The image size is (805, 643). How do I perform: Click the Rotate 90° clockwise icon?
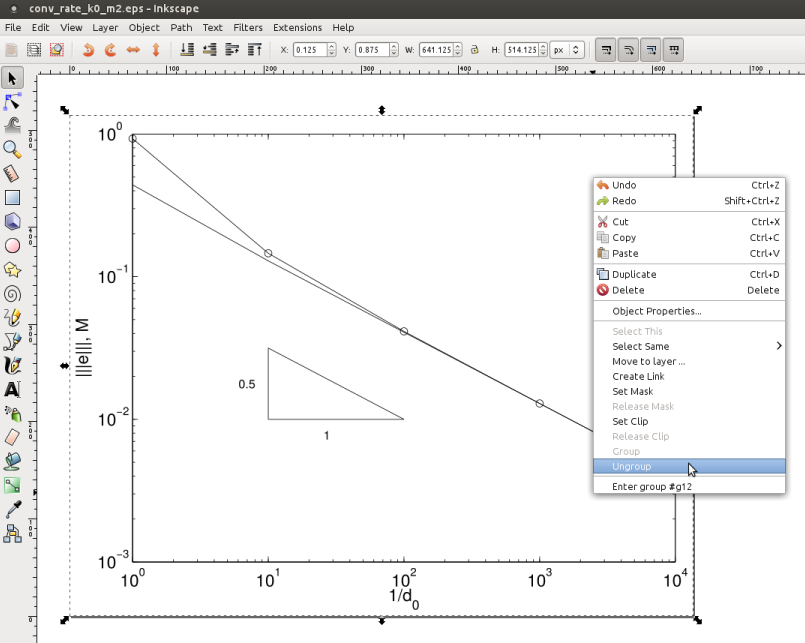coord(109,49)
